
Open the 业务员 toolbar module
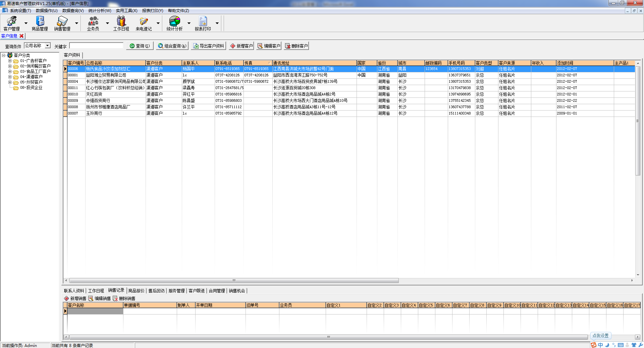(93, 23)
